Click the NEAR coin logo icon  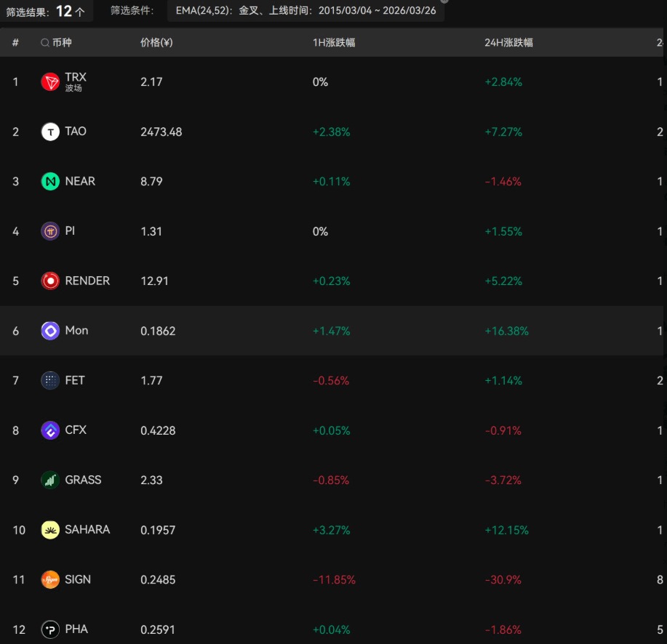(x=50, y=182)
